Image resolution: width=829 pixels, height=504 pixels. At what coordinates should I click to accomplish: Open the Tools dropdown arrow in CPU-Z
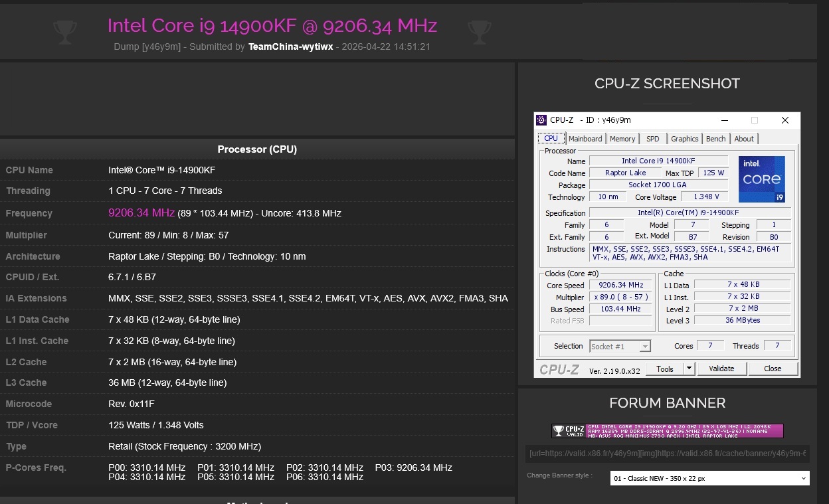tap(690, 369)
